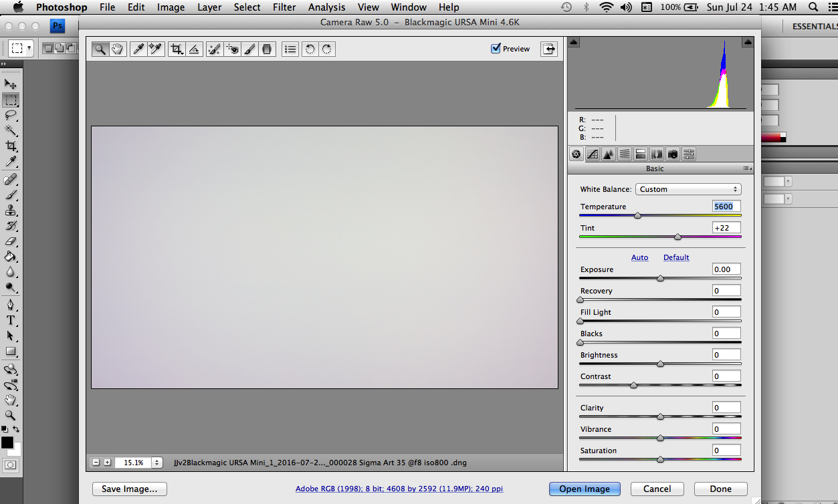Open workflow options link Adobe RGB (1998)
The image size is (838, 504).
399,489
